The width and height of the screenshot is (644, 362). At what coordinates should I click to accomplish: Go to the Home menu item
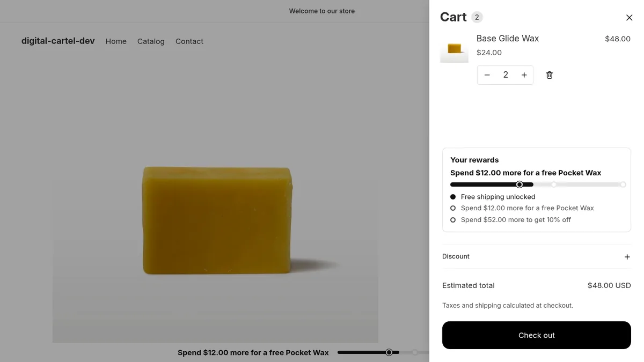coord(116,41)
